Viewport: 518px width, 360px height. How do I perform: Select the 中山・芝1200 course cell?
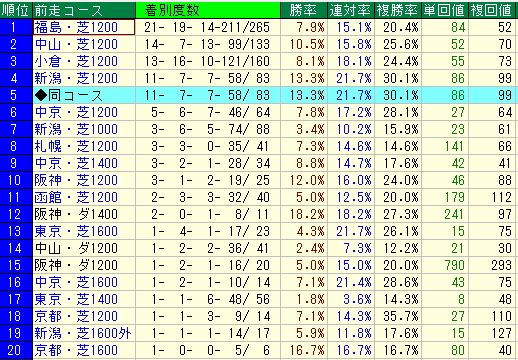[84, 44]
